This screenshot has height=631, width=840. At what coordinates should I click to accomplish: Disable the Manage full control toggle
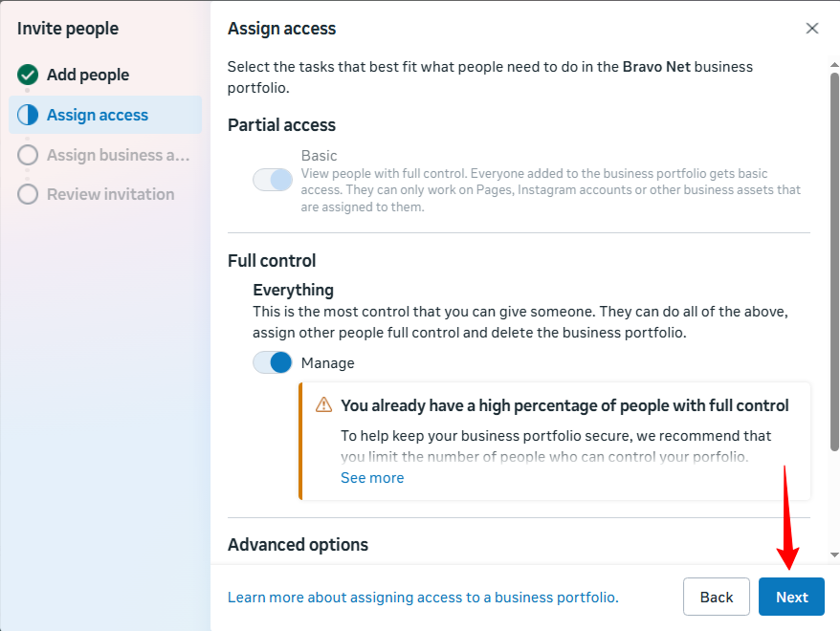click(x=273, y=363)
